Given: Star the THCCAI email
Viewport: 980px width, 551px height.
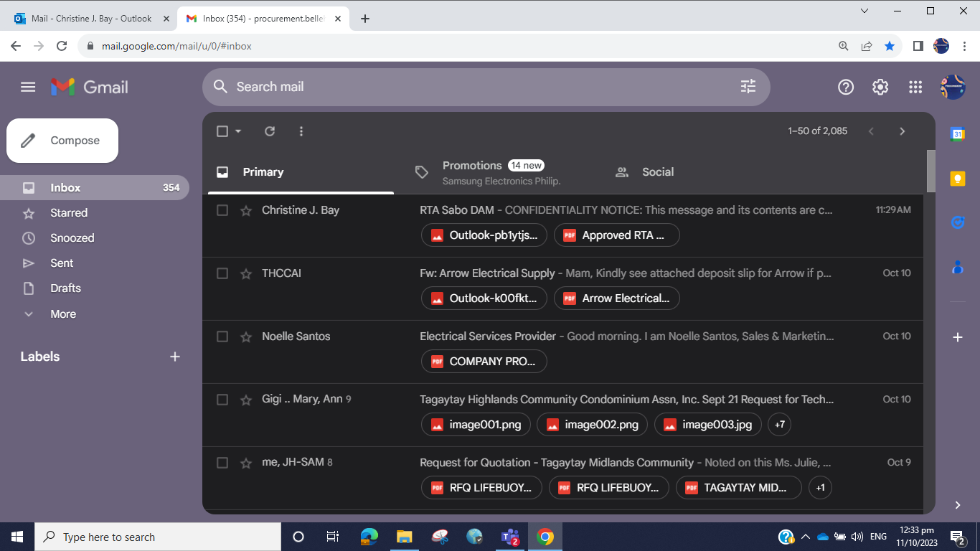Looking at the screenshot, I should click(246, 273).
